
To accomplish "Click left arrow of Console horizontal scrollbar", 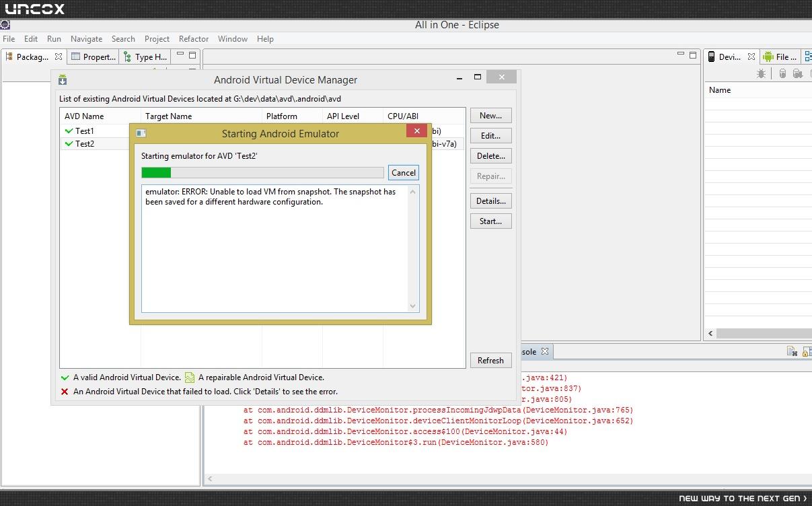I will tap(210, 479).
